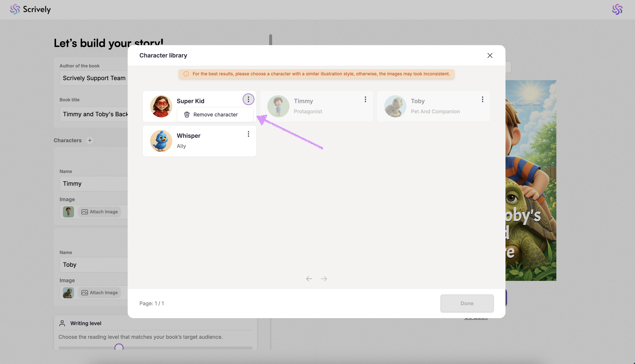Adjust the writing level slider handle
Image resolution: width=635 pixels, height=364 pixels.
tap(119, 347)
